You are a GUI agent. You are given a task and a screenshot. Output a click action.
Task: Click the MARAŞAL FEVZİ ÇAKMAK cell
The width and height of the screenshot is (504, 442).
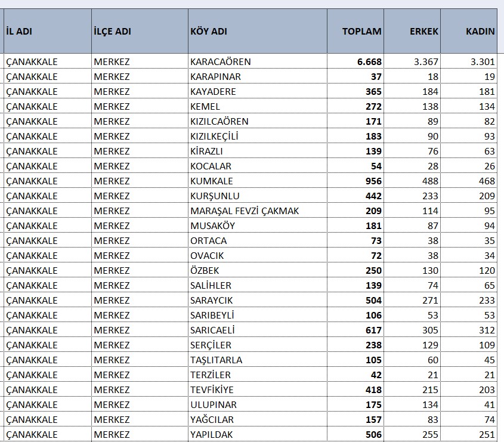(x=256, y=211)
